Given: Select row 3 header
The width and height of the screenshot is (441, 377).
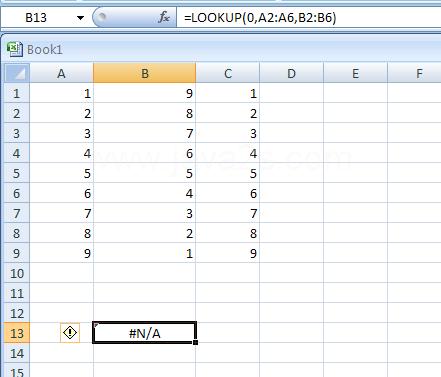Looking at the screenshot, I should [17, 133].
